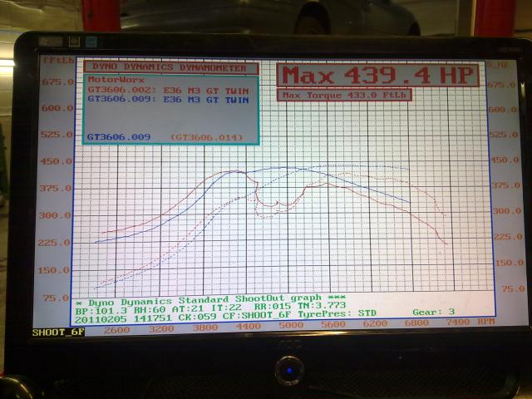Viewport: 532px width, 399px height.
Task: Click the 2600 RPM axis label
Action: click(116, 330)
